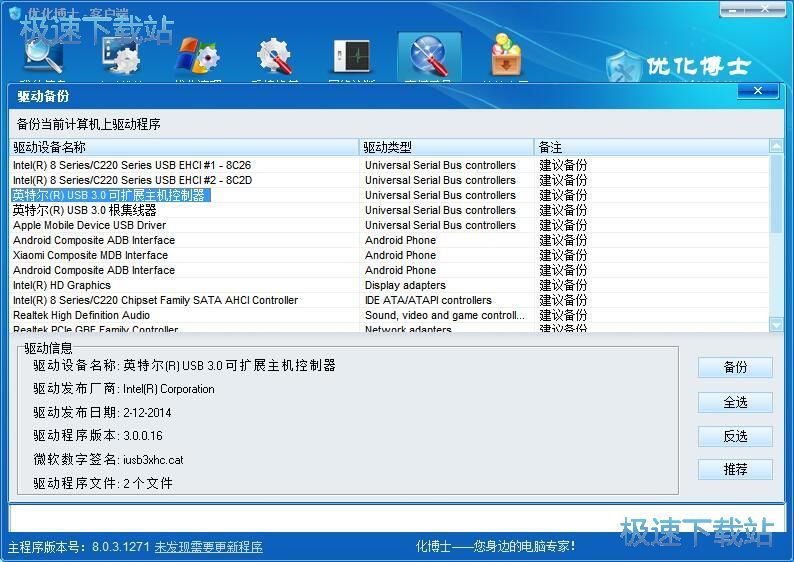Open the heartbeat monitor diagnostics icon
Viewport: 794px width, 562px height.
[352, 57]
